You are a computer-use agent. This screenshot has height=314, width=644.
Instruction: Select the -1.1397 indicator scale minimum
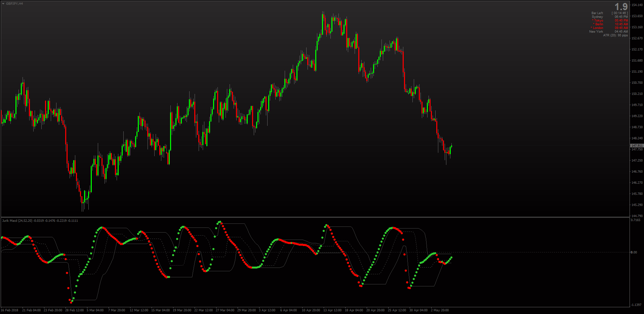point(636,305)
